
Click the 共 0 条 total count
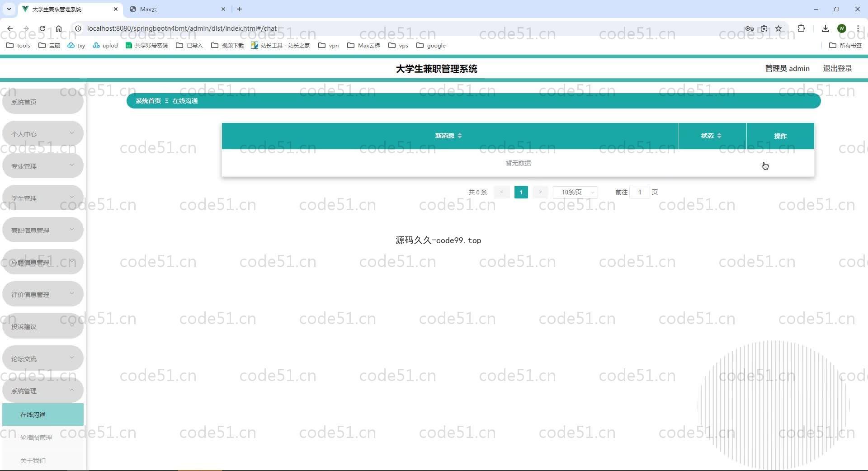[478, 192]
